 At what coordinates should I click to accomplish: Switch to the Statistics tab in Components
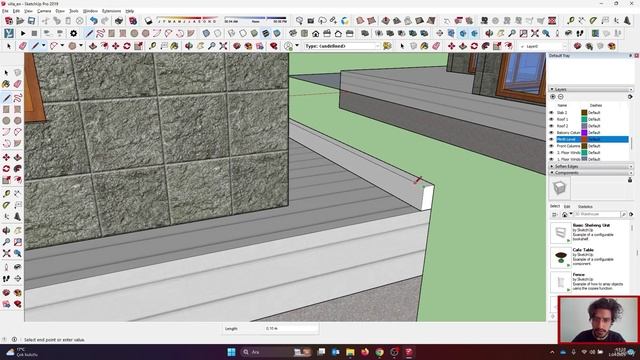point(585,207)
